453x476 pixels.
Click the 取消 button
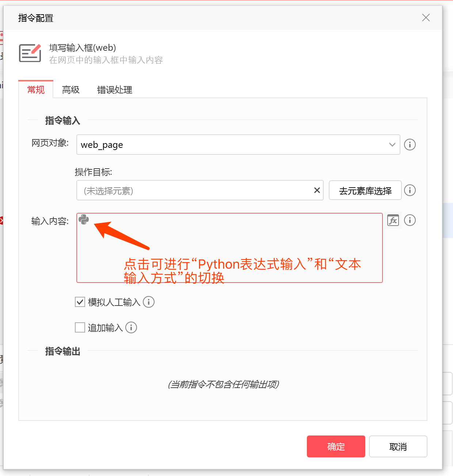click(x=398, y=446)
